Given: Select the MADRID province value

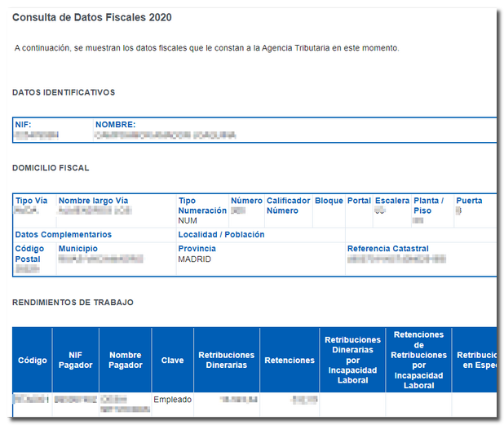Looking at the screenshot, I should click(x=195, y=259).
